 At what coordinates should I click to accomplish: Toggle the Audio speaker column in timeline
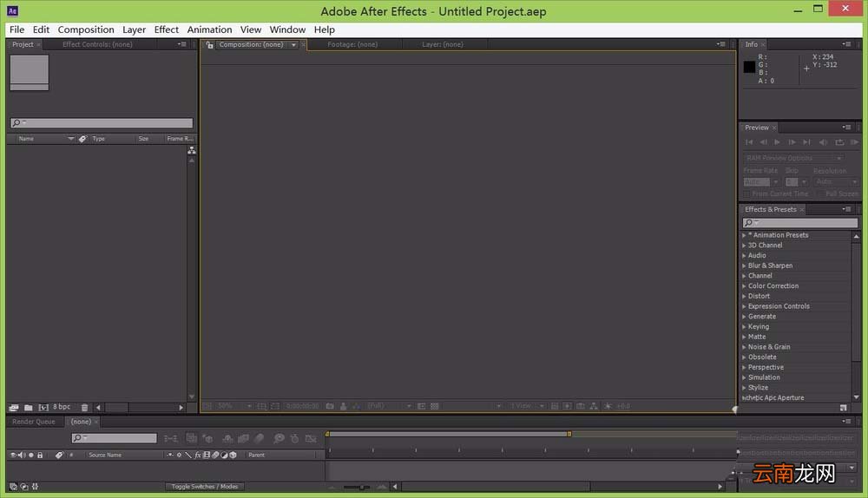[22, 455]
